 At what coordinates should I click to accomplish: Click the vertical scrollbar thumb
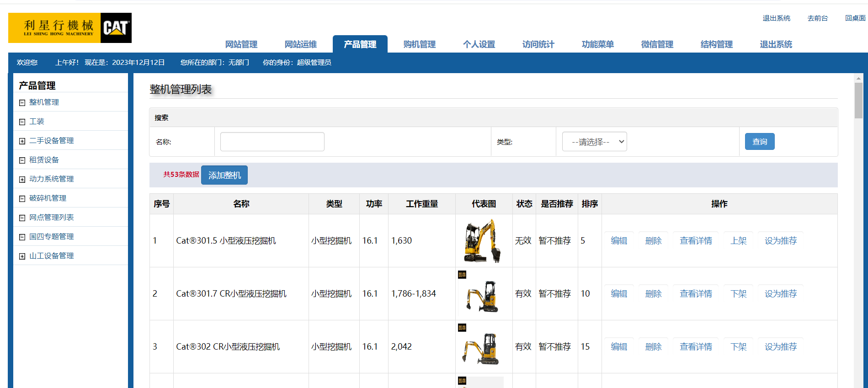(x=858, y=100)
